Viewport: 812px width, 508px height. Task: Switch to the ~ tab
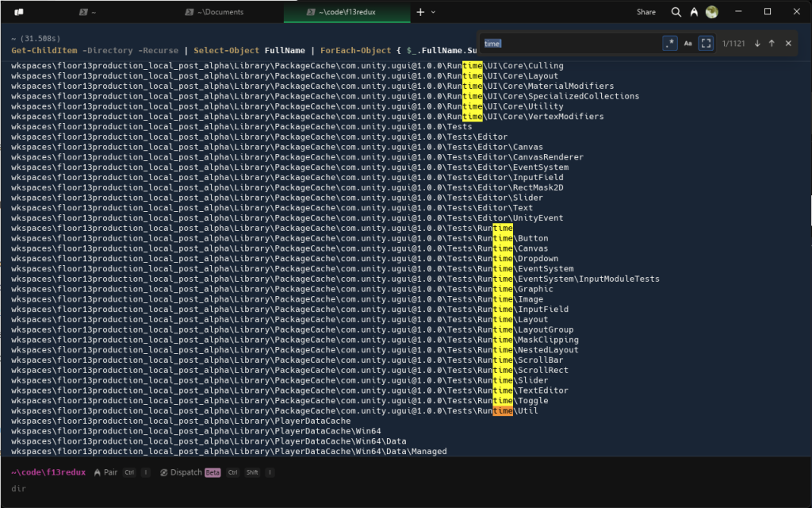coord(86,12)
